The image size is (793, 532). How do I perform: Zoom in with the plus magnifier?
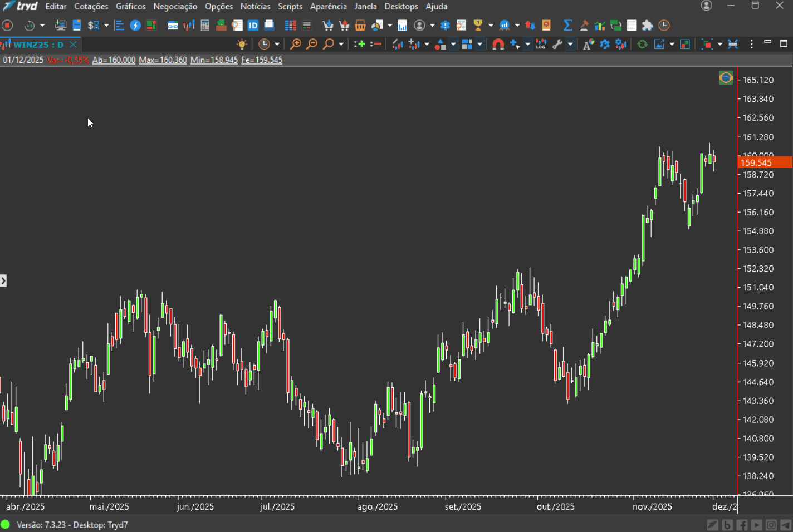(296, 44)
